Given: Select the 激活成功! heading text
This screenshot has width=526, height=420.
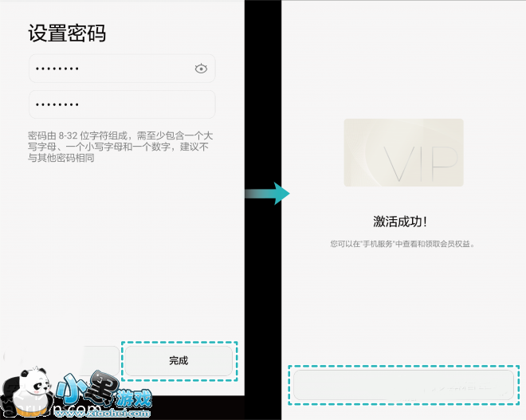Looking at the screenshot, I should pyautogui.click(x=400, y=222).
